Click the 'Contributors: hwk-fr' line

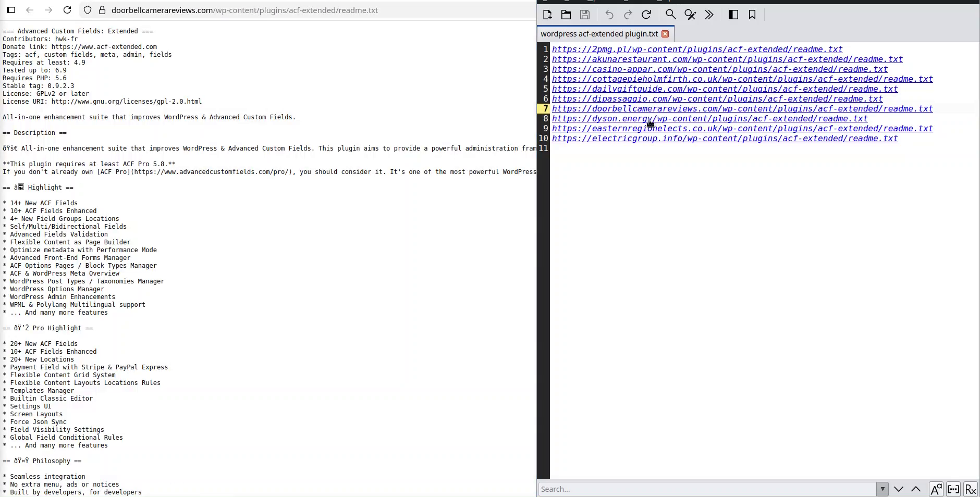[x=40, y=39]
